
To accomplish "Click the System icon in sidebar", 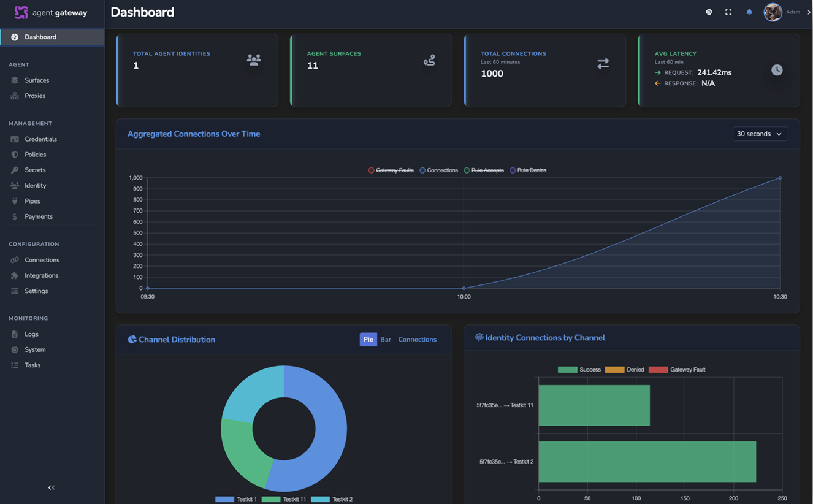I will pyautogui.click(x=15, y=349).
